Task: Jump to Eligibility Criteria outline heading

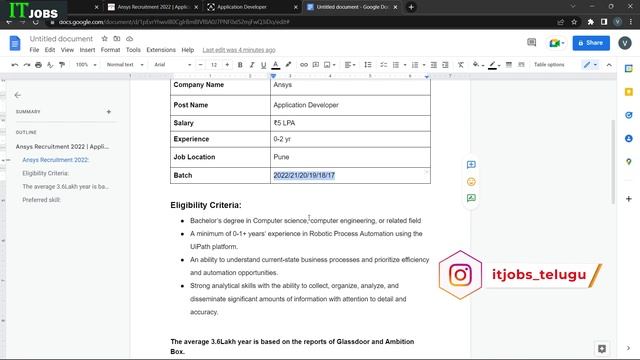Action: click(x=45, y=173)
